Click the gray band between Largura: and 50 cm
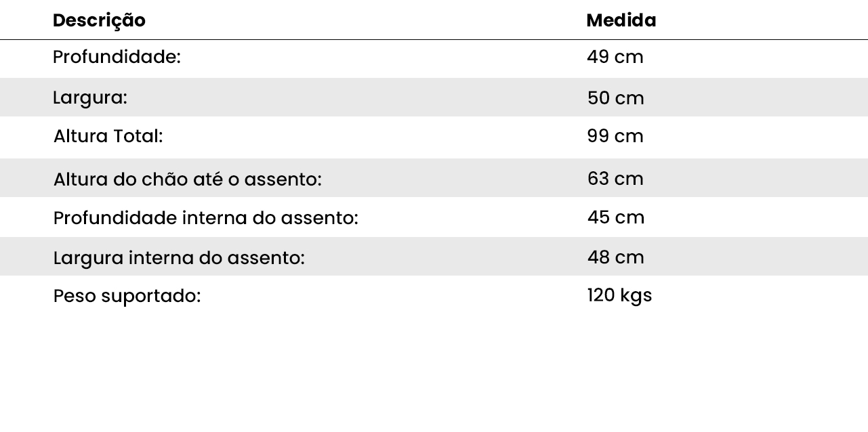868x432 pixels. pos(352,98)
